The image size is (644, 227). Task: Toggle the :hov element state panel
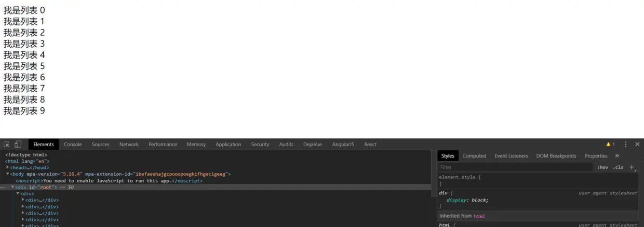tap(602, 167)
